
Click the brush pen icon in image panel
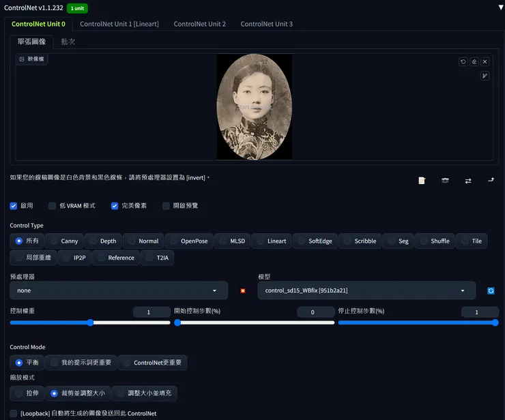pyautogui.click(x=485, y=76)
